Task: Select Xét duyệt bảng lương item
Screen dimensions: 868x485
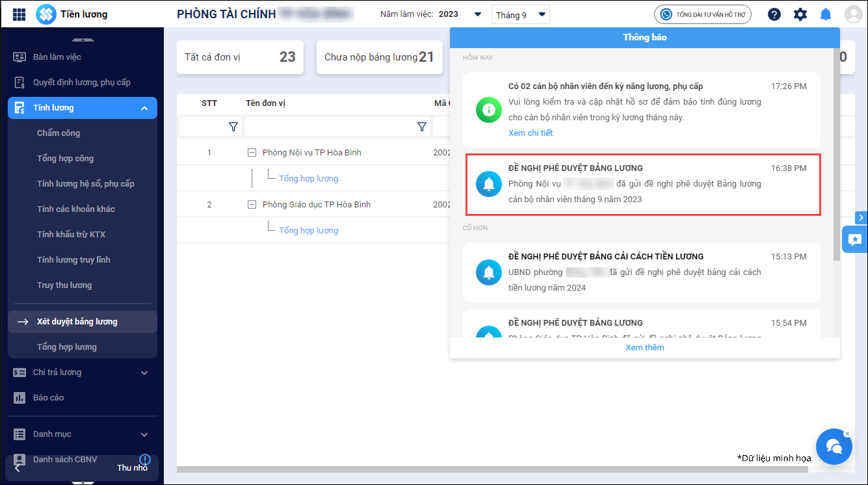Action: click(x=83, y=322)
